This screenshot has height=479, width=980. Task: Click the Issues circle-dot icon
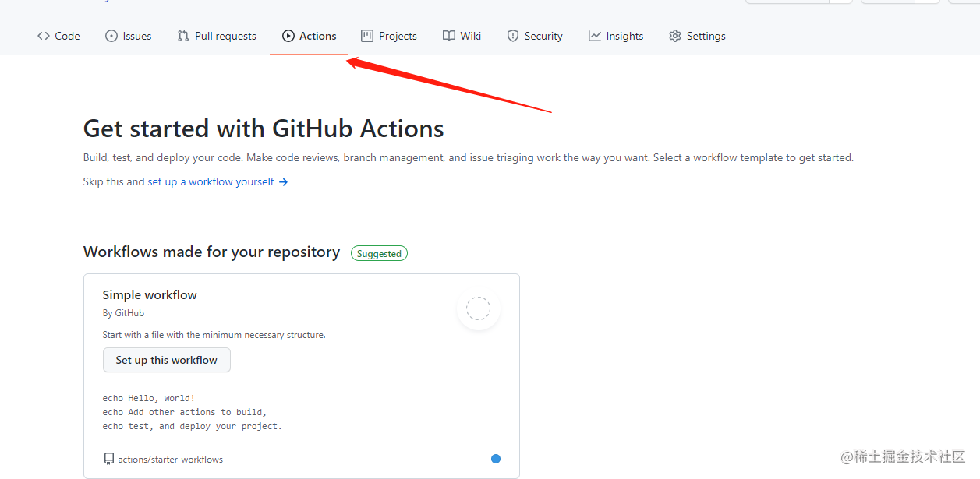click(111, 36)
